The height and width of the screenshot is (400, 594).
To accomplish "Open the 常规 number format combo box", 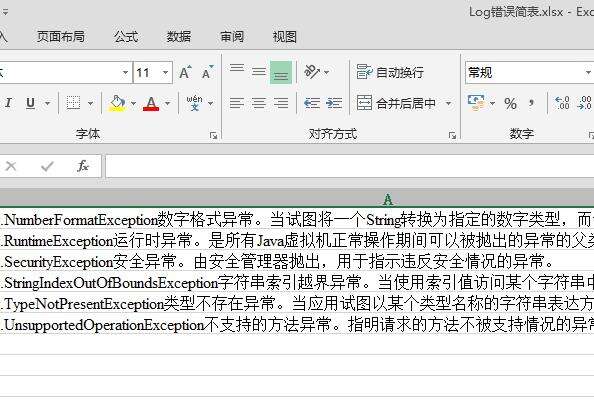I will click(x=529, y=72).
